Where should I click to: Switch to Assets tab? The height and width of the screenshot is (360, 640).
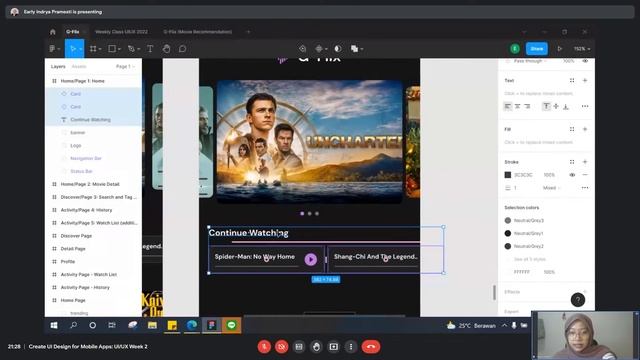(79, 67)
